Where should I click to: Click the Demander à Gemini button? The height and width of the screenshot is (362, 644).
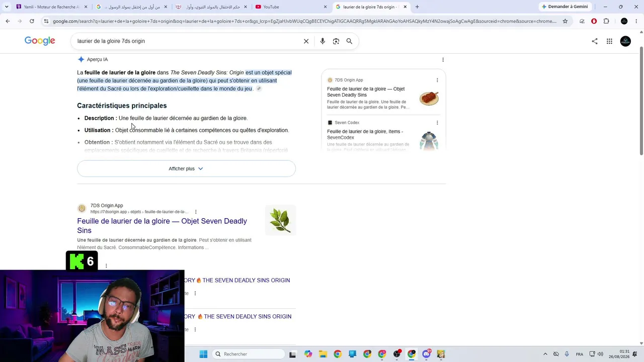tap(565, 7)
